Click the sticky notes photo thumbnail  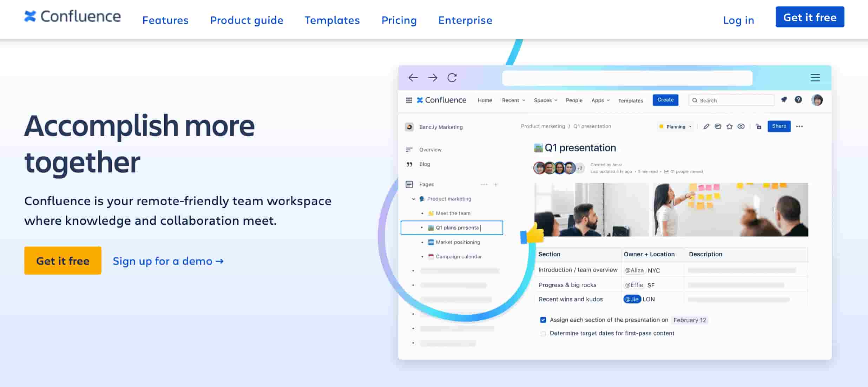(730, 210)
